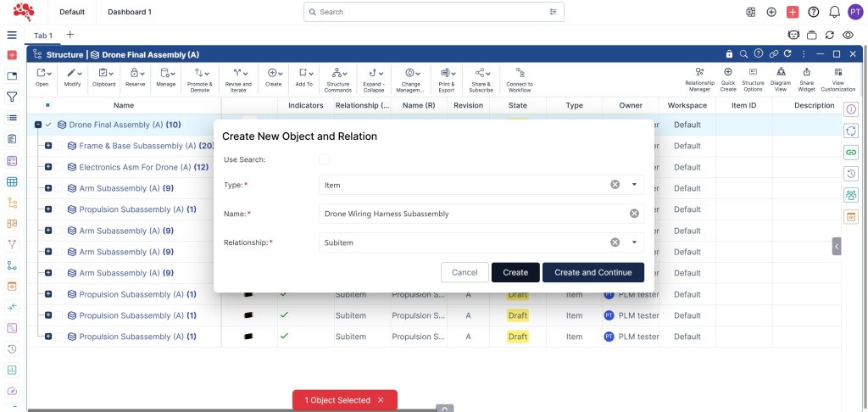Click the PT user avatar

click(x=855, y=12)
